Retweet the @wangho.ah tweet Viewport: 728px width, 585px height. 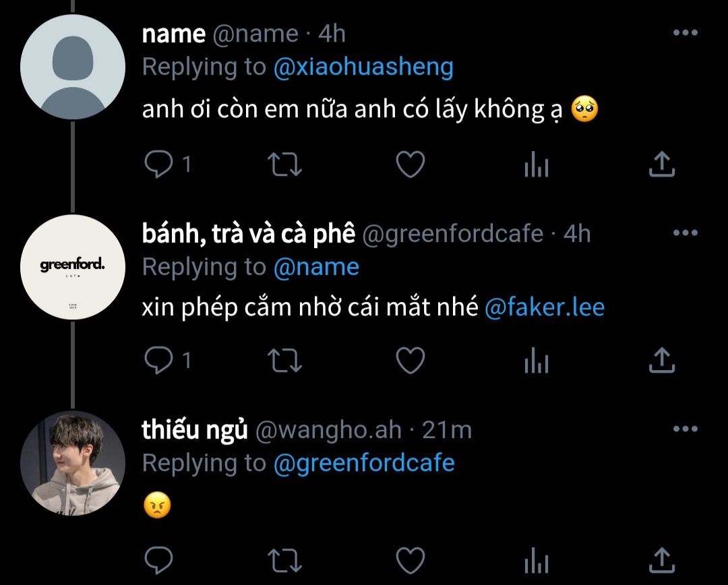[x=286, y=560]
